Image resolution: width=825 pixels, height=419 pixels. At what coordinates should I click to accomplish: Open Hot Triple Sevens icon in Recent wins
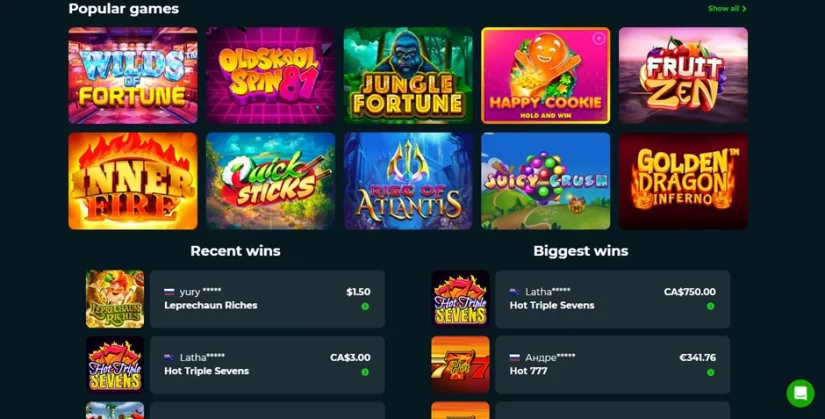tap(115, 365)
